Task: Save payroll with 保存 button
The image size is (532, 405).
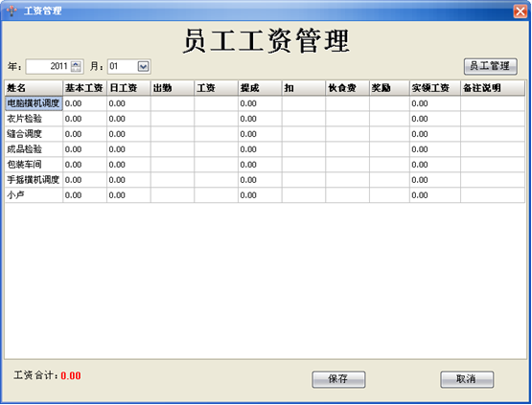Action: pos(338,379)
